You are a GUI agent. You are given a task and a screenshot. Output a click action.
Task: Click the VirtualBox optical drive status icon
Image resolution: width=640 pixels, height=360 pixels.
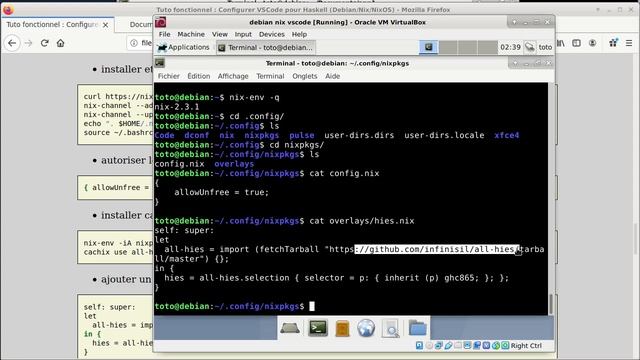429,346
